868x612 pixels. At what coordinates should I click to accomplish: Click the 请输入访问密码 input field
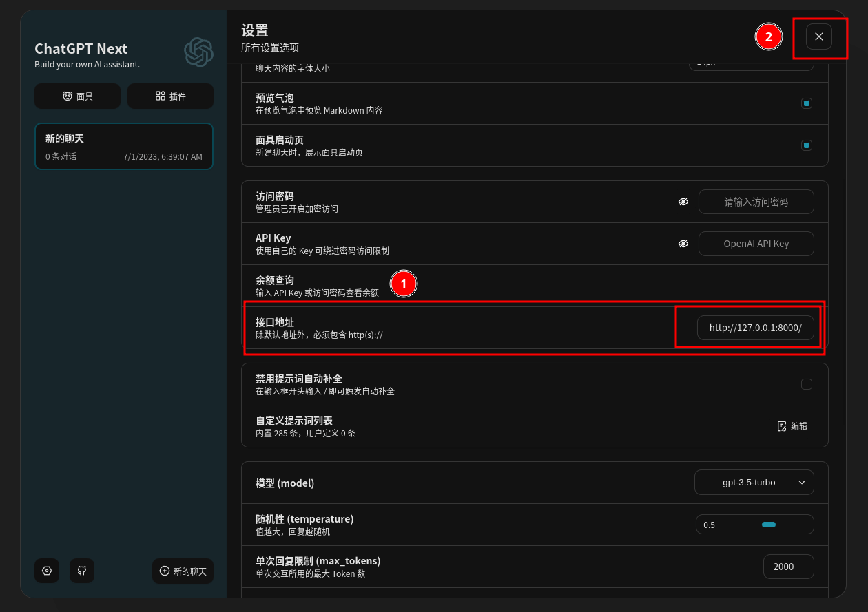point(756,202)
